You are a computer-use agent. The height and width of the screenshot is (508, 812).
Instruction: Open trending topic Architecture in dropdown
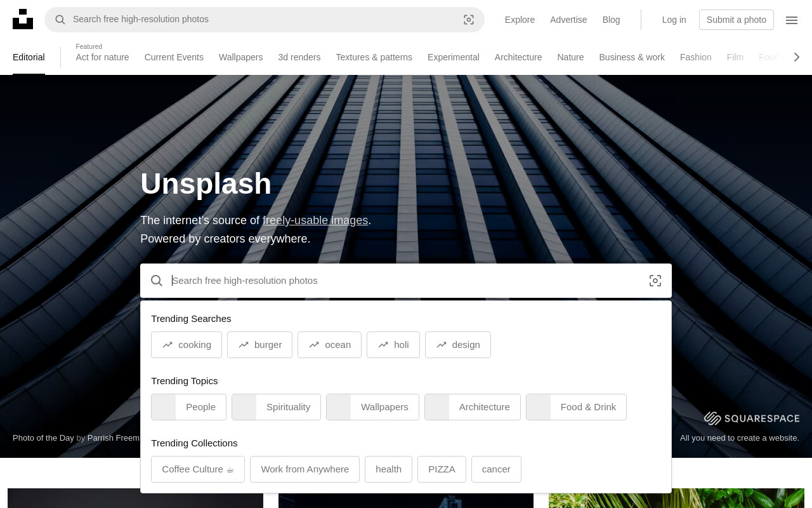(473, 407)
